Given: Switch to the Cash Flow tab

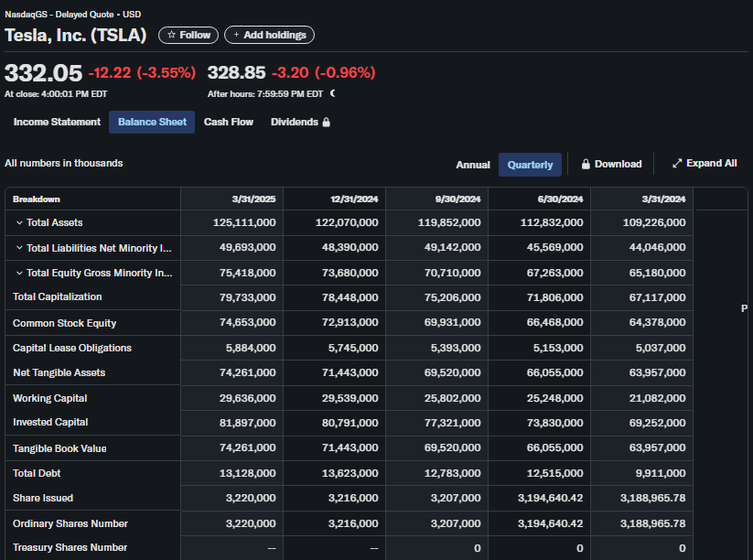Looking at the screenshot, I should click(x=228, y=122).
